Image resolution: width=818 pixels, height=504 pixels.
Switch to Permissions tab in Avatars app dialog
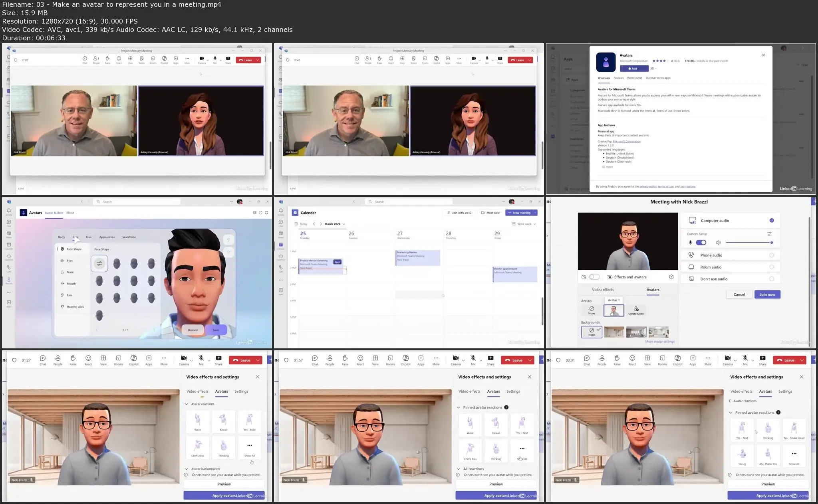[635, 78]
